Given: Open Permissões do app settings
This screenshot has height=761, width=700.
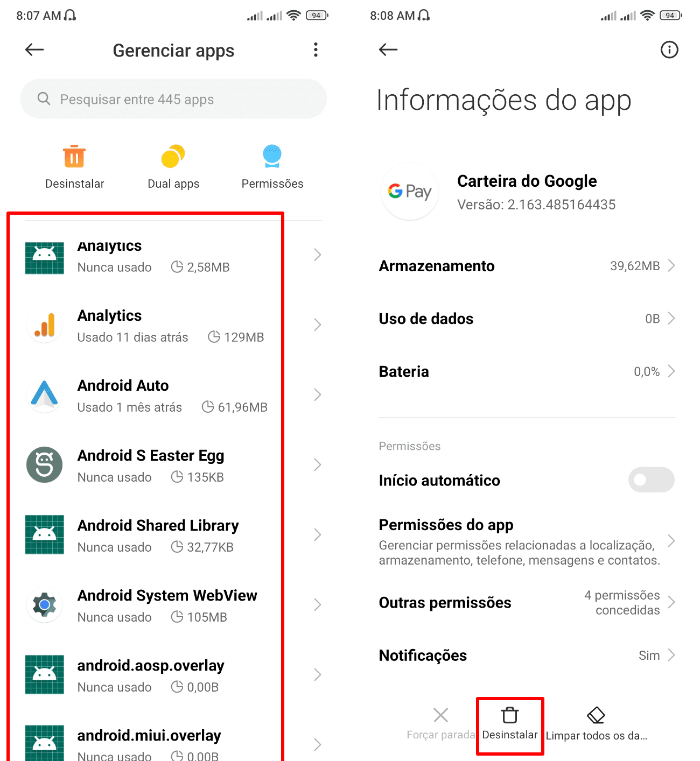Looking at the screenshot, I should (x=527, y=541).
